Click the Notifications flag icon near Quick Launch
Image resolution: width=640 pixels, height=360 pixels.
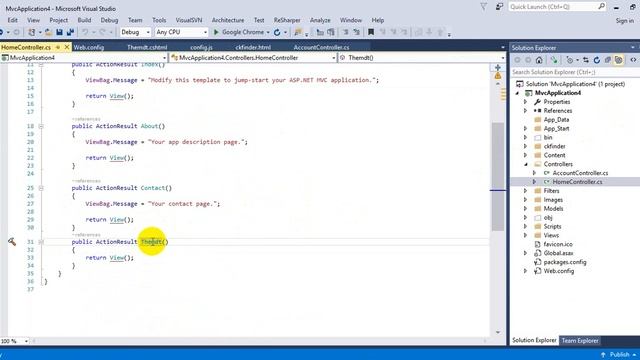(483, 7)
